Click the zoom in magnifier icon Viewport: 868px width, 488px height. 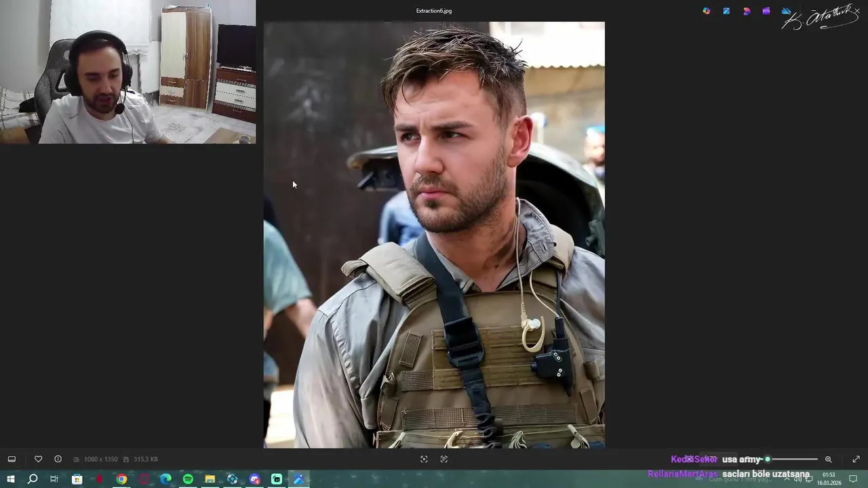pos(828,460)
